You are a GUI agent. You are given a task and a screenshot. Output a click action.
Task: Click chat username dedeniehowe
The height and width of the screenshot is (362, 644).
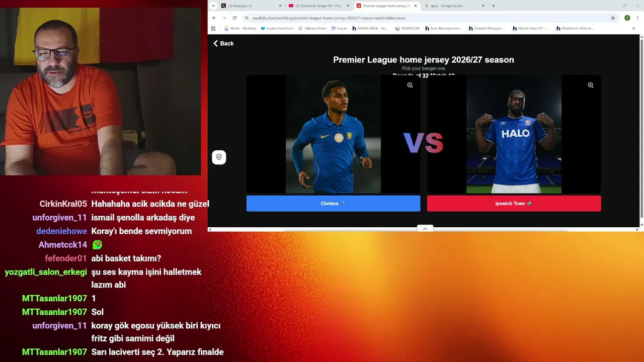tap(62, 231)
